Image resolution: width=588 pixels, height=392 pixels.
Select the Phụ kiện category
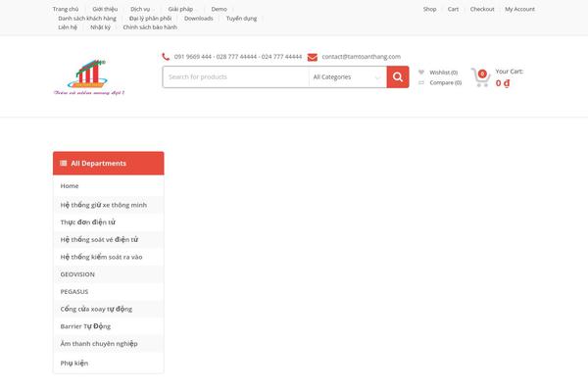[109, 364]
